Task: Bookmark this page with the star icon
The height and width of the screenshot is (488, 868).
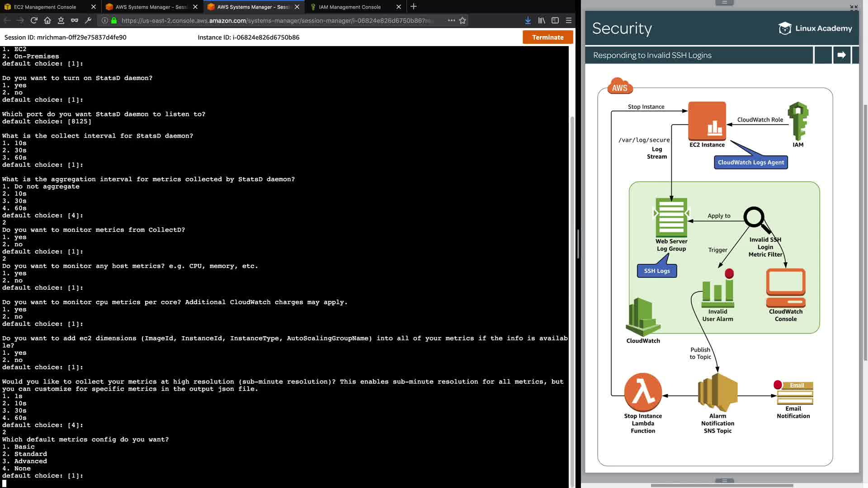Action: [462, 20]
